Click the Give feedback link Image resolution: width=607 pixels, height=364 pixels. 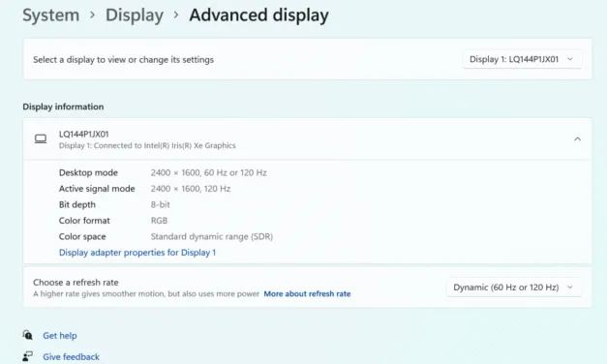tap(71, 356)
